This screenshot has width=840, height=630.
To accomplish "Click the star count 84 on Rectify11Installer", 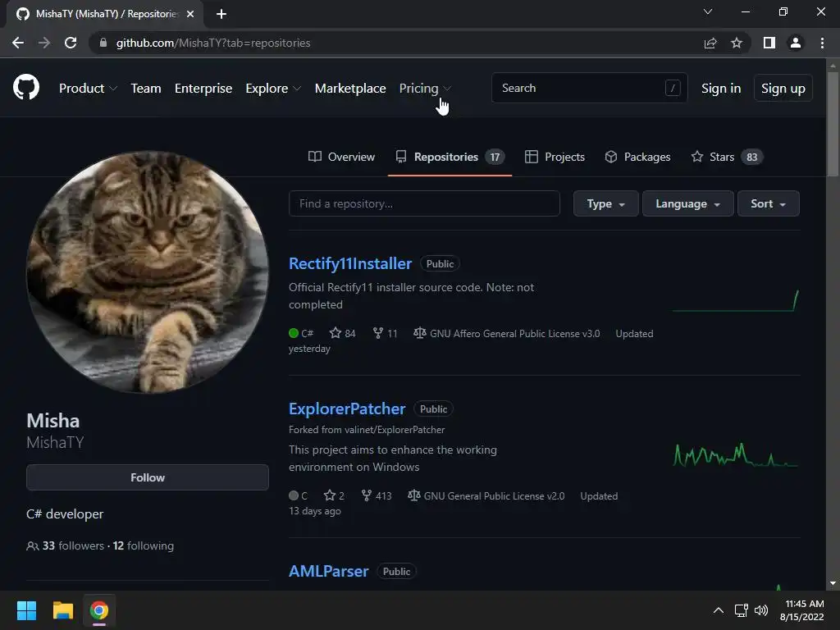I will tap(343, 333).
